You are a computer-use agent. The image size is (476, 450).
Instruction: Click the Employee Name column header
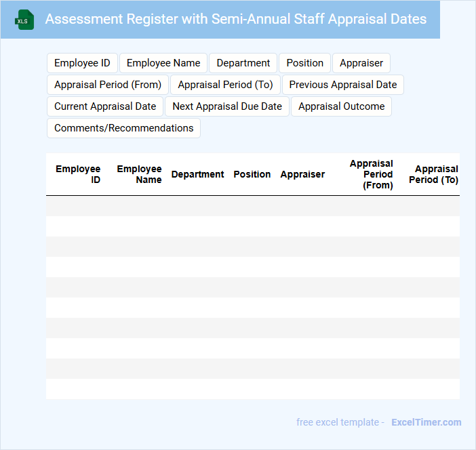tap(139, 174)
